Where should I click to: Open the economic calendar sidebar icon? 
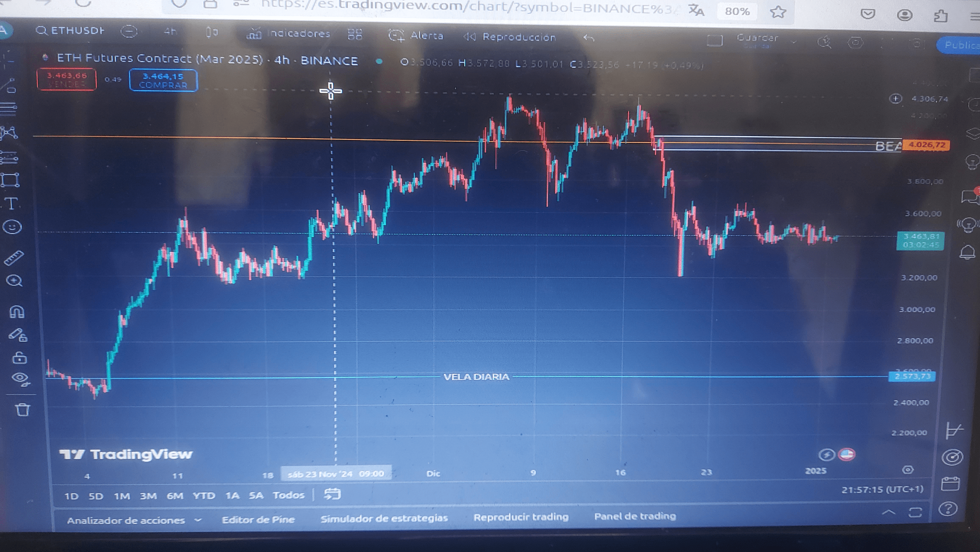(950, 483)
